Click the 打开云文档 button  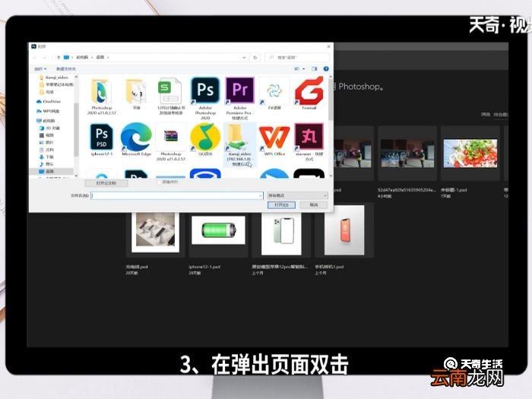point(106,183)
